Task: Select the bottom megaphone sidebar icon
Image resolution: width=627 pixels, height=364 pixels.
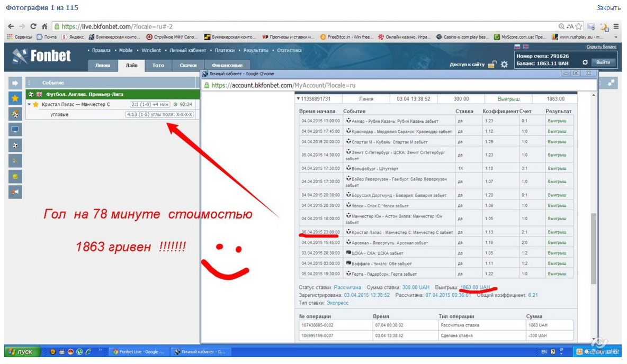Action: 15,192
